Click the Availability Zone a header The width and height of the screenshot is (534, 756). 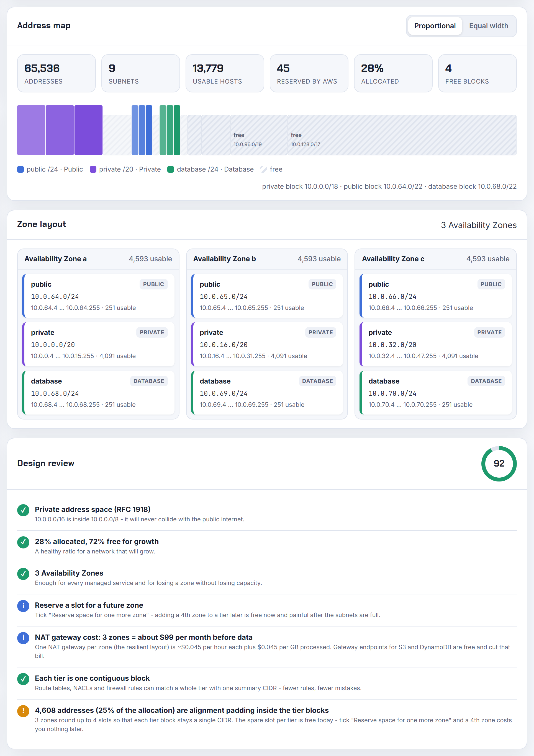click(x=98, y=259)
